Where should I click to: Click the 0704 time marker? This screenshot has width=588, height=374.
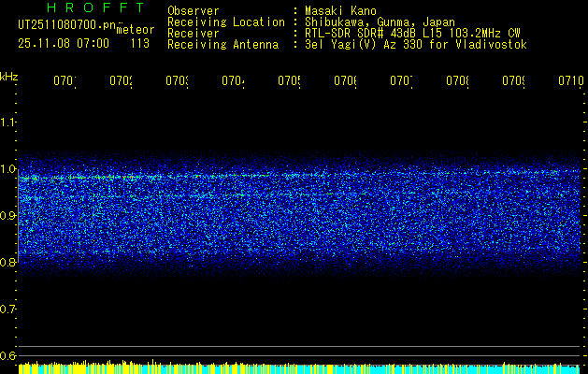(x=233, y=81)
